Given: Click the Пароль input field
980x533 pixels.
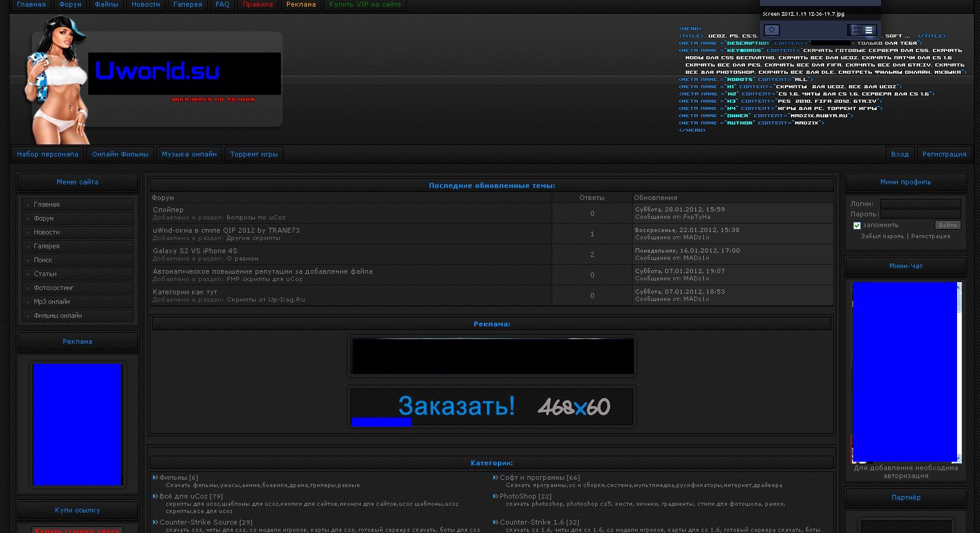Looking at the screenshot, I should click(920, 214).
